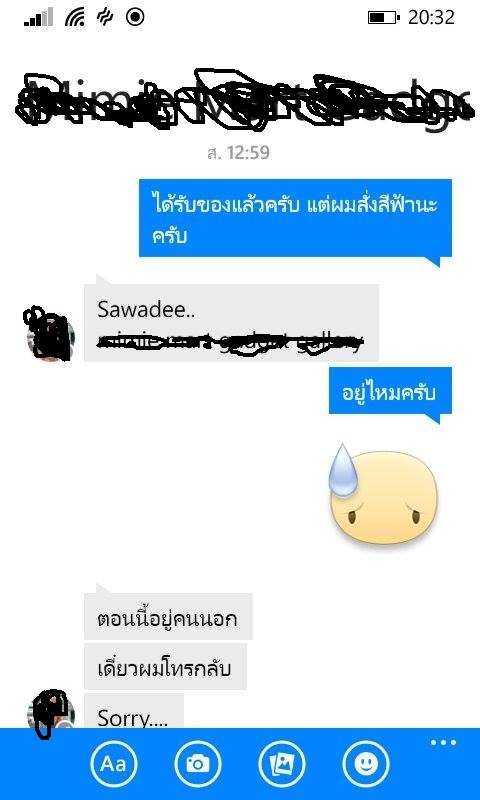
Task: Select the message 'เดี๋ยวผมโทรกลับ'
Action: [165, 666]
